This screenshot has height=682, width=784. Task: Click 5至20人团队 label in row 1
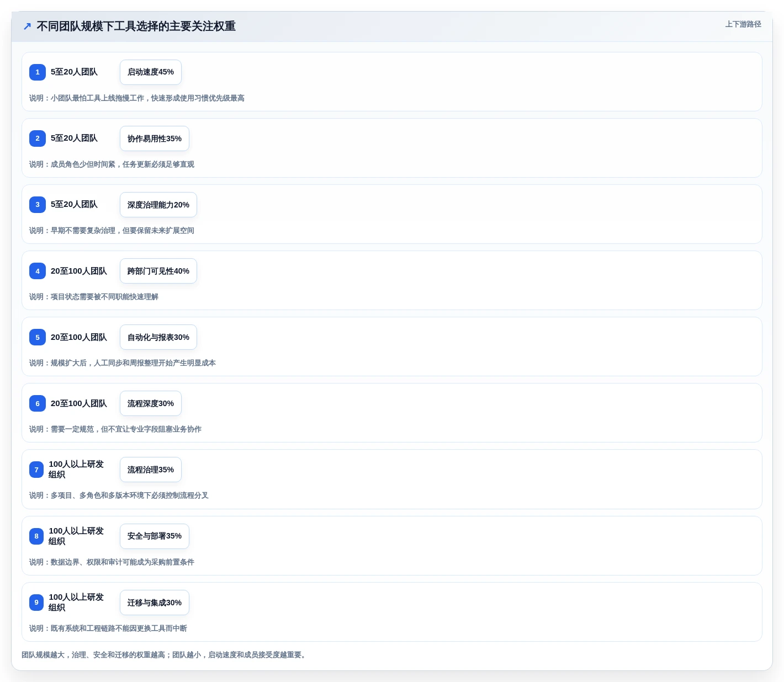click(74, 72)
